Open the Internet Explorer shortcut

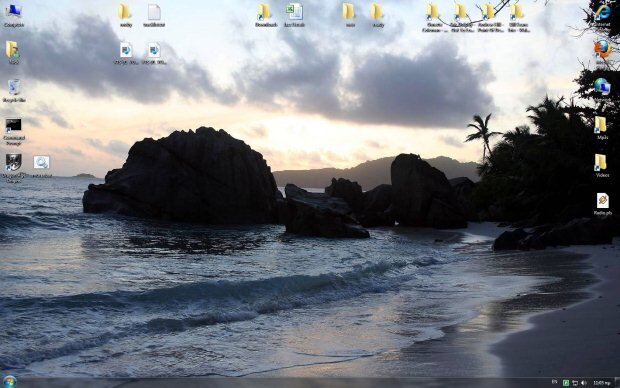tap(603, 12)
